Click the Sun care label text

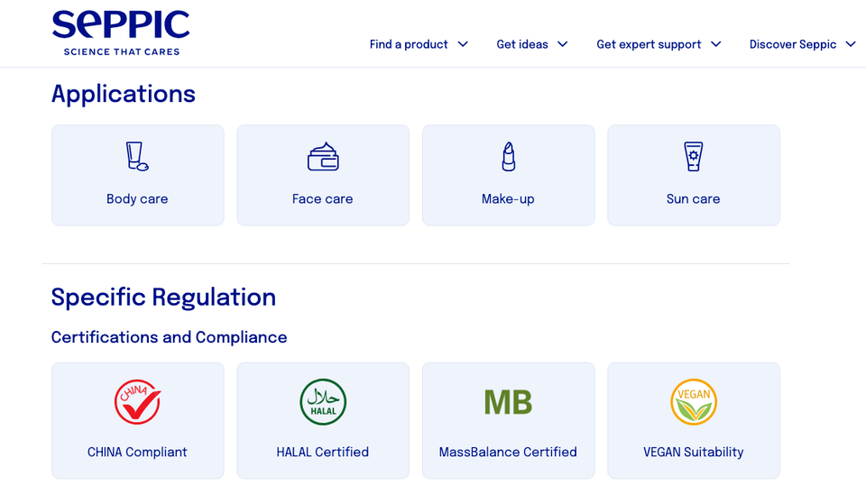[693, 198]
